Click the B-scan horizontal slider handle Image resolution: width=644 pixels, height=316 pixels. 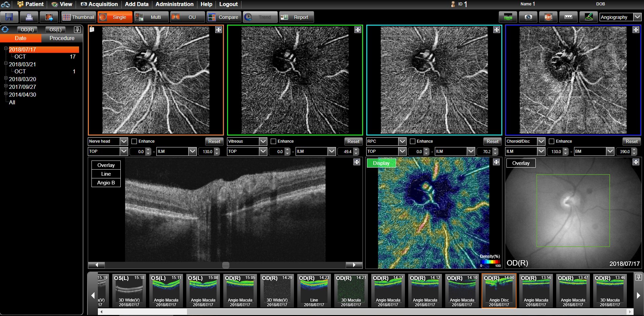pos(226,265)
